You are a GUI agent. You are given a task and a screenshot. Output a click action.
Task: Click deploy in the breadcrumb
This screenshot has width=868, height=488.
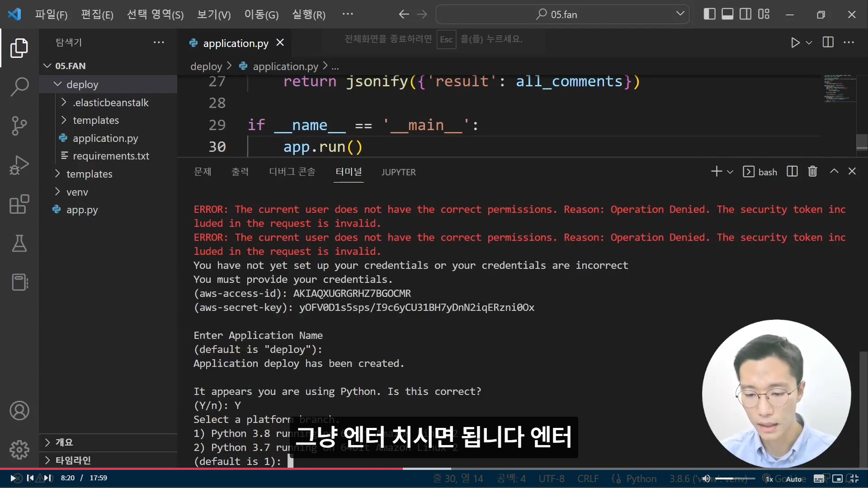(206, 66)
